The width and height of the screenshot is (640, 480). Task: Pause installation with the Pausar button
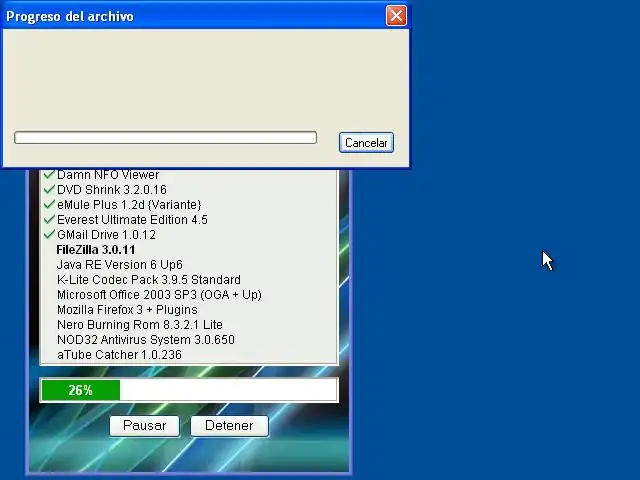pos(144,426)
